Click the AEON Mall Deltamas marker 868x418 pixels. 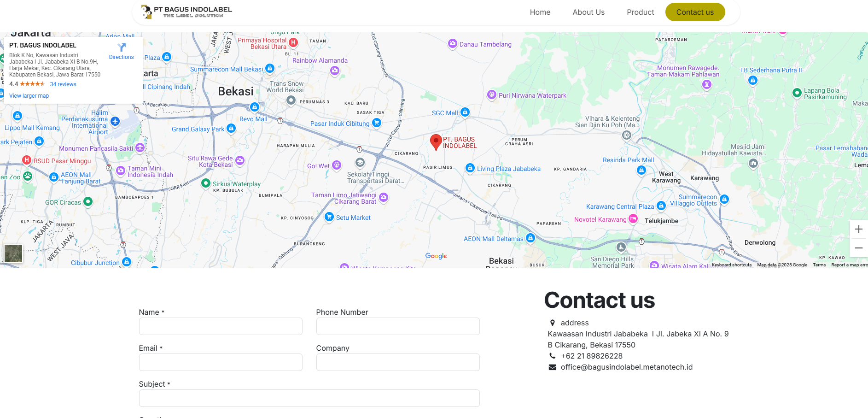click(x=530, y=238)
